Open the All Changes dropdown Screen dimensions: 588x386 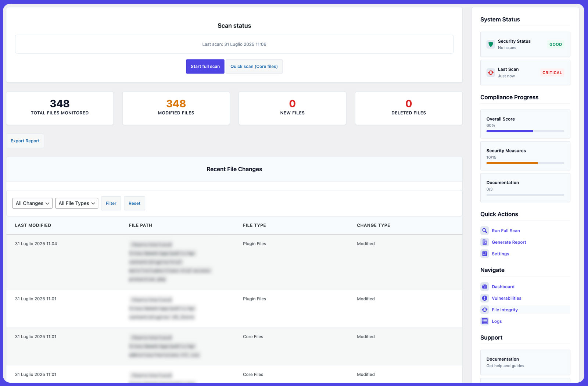(32, 203)
